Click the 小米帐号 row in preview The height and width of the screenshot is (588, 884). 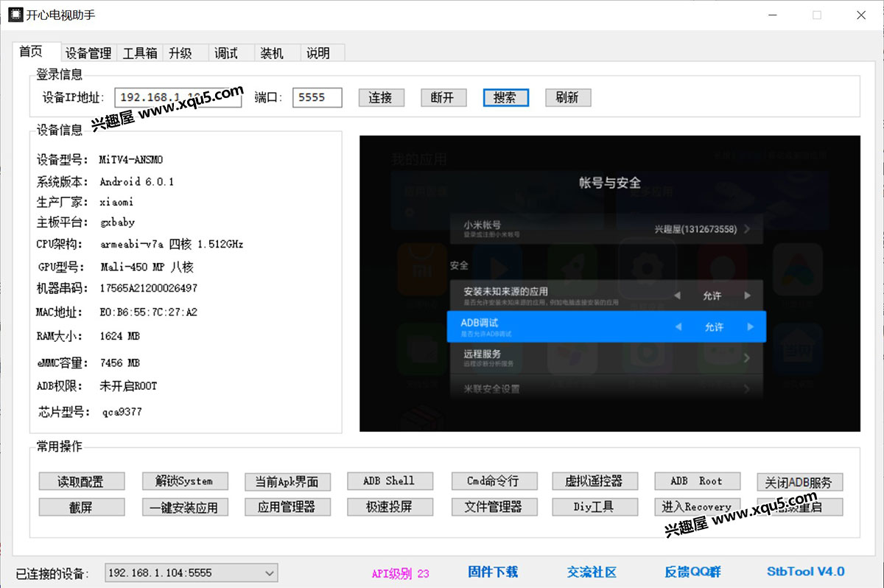pos(607,229)
